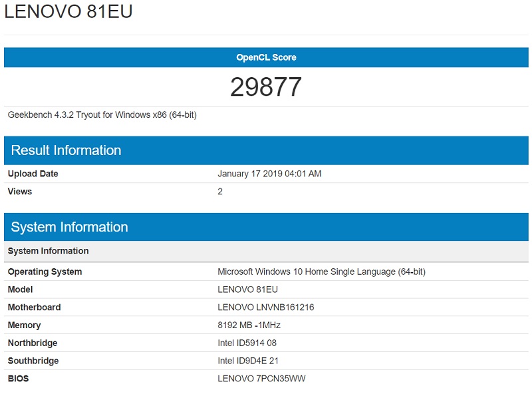
Task: Select the LENOVO 7PCN35WW value
Action: click(x=261, y=379)
